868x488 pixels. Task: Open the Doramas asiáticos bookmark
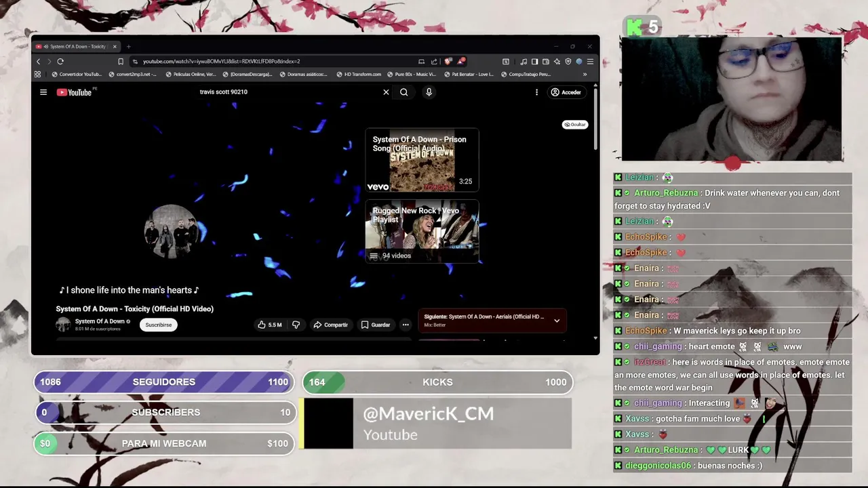pyautogui.click(x=304, y=75)
